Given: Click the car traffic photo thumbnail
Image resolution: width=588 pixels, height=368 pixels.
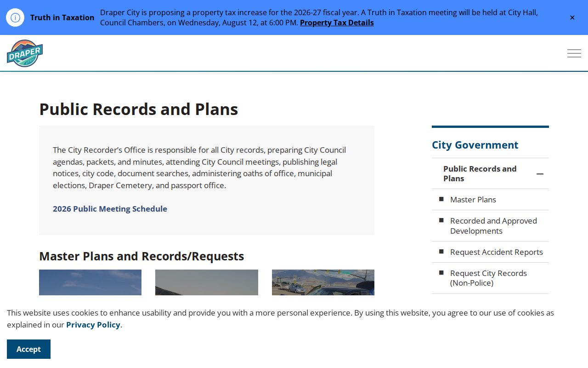Looking at the screenshot, I should [x=323, y=282].
